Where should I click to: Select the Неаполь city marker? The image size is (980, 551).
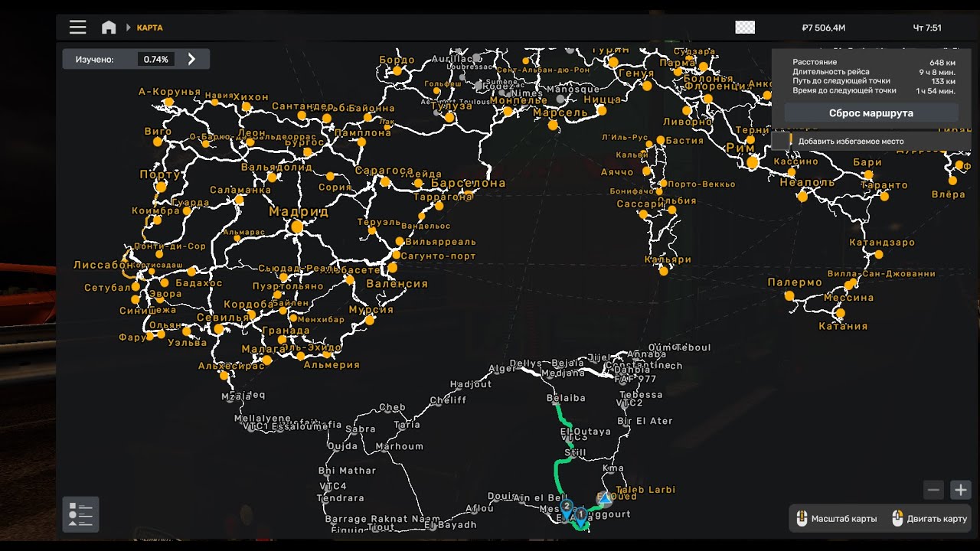[802, 197]
